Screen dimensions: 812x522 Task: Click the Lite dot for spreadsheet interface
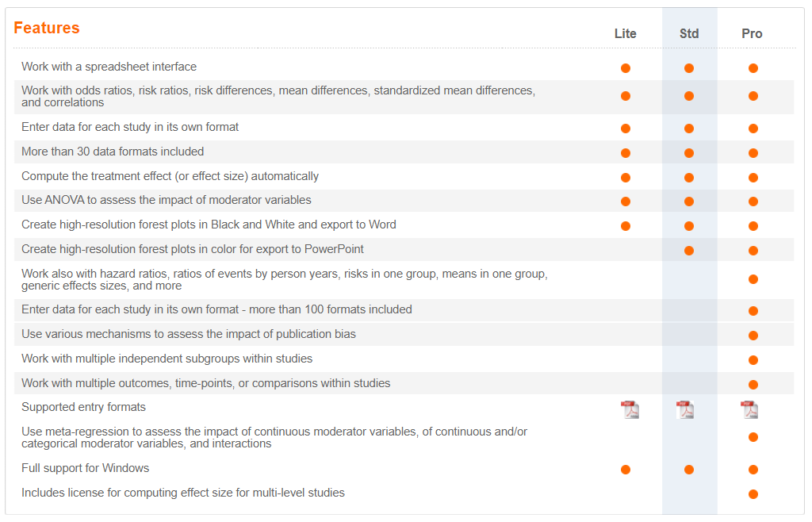click(626, 68)
